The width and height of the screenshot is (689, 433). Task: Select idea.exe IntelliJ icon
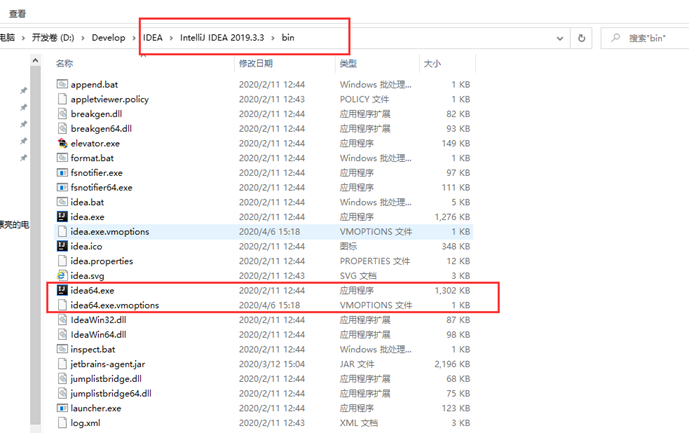(62, 216)
